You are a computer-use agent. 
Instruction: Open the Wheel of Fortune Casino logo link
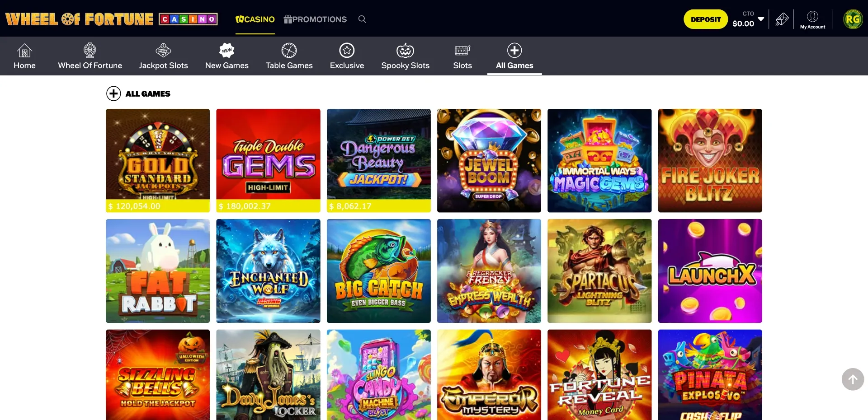pos(111,19)
